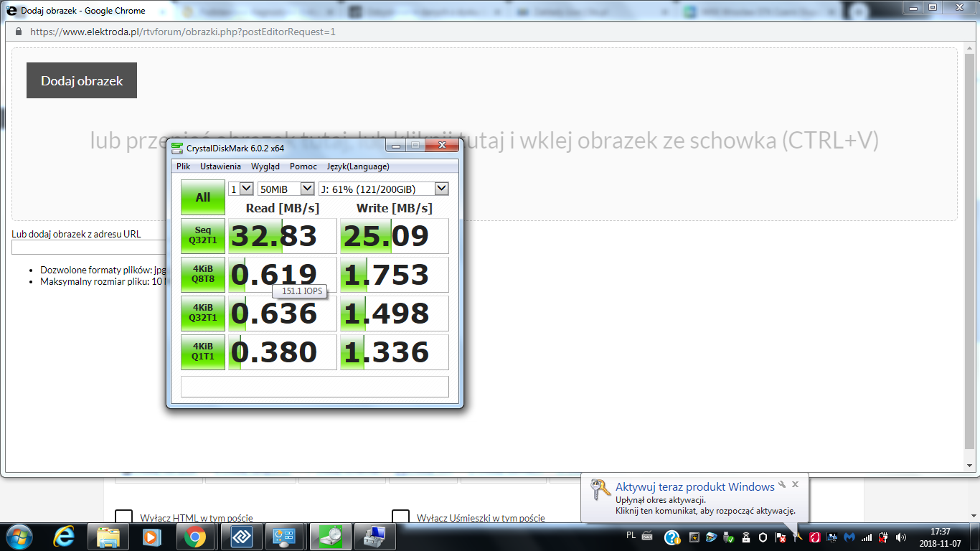Click the PL language indicator in tray
Image resolution: width=980 pixels, height=551 pixels.
pos(631,535)
